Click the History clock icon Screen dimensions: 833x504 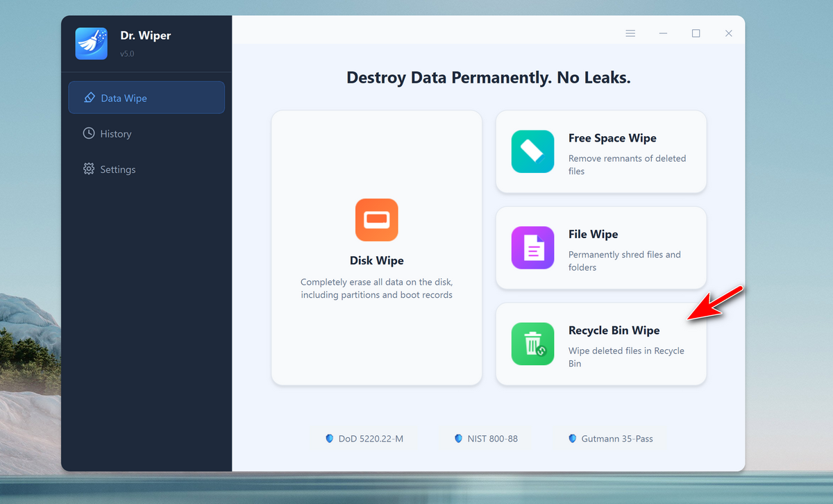click(x=89, y=133)
